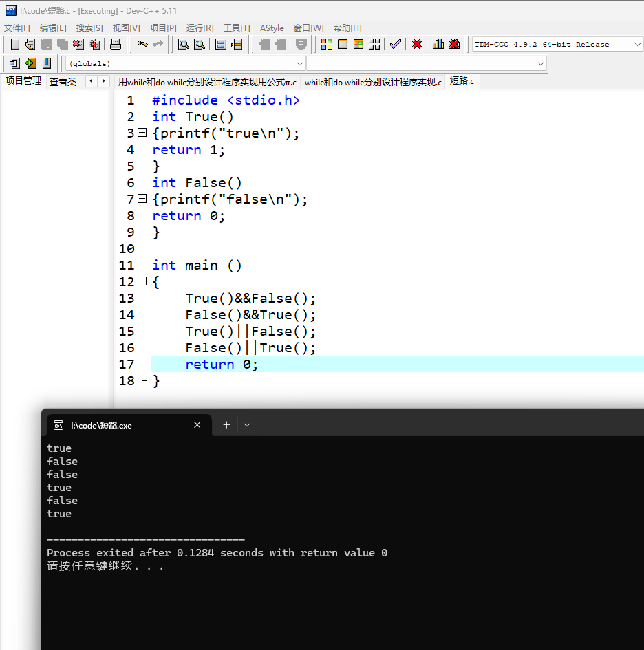Click the greyed Toggle Comment icon
This screenshot has width=644, height=650.
coord(301,44)
